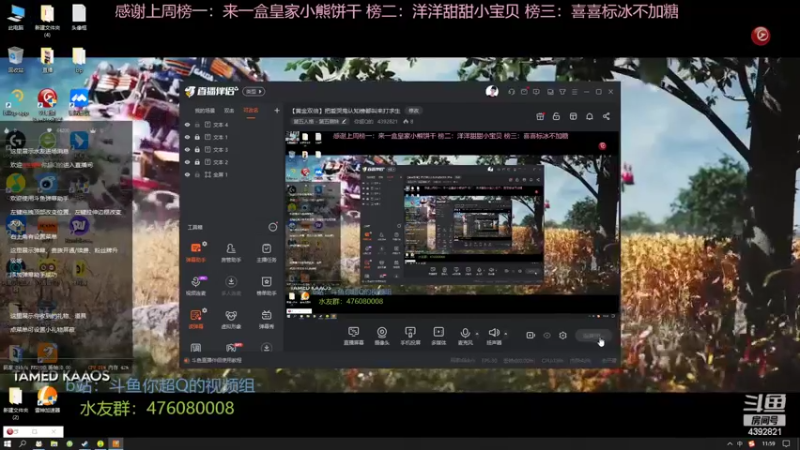800x450 pixels.
Task: Open the 榜单助手 tool
Action: 266,286
